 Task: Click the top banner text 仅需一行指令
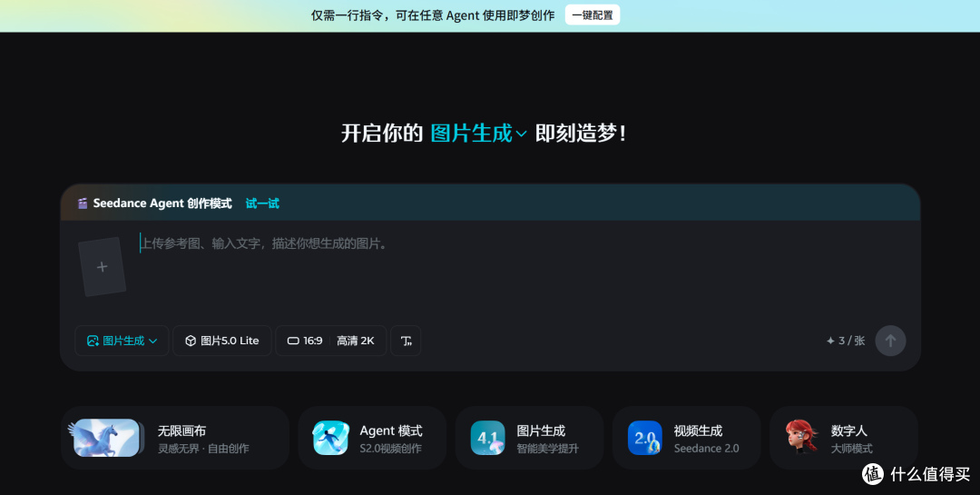348,15
